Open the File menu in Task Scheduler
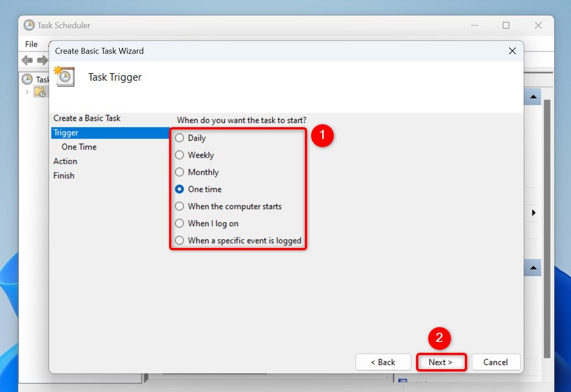The width and height of the screenshot is (571, 392). coord(31,44)
